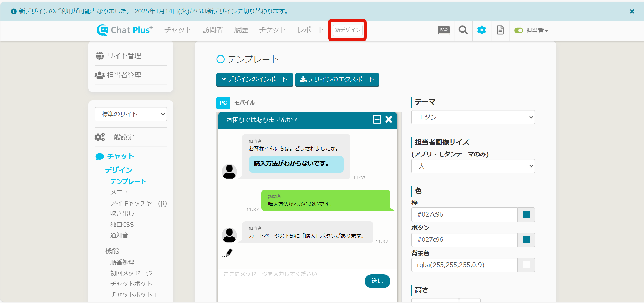Click the document icon in header
644x303 pixels.
500,30
